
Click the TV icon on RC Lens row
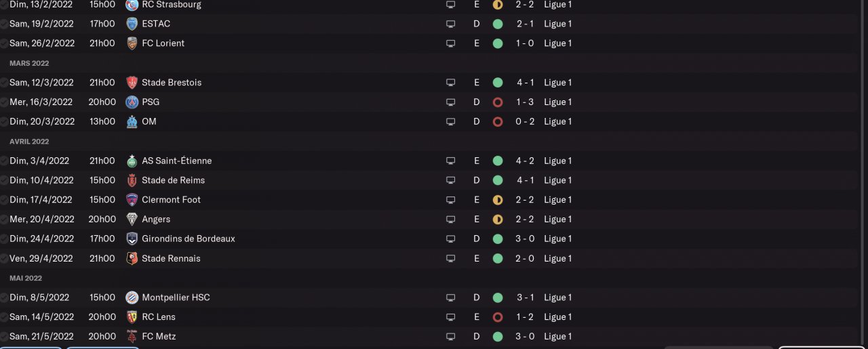click(x=450, y=317)
